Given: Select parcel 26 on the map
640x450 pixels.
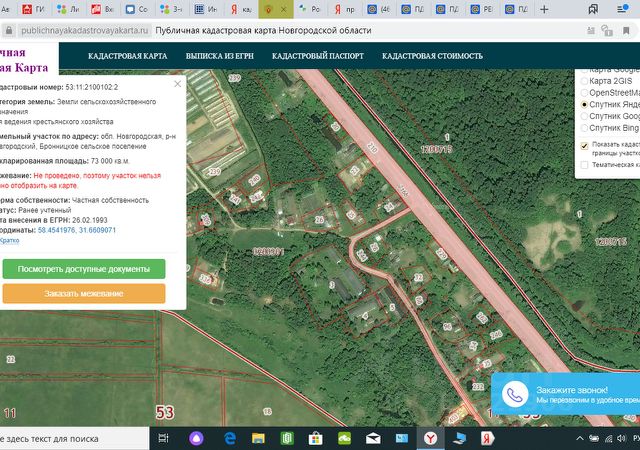Looking at the screenshot, I should click(319, 220).
